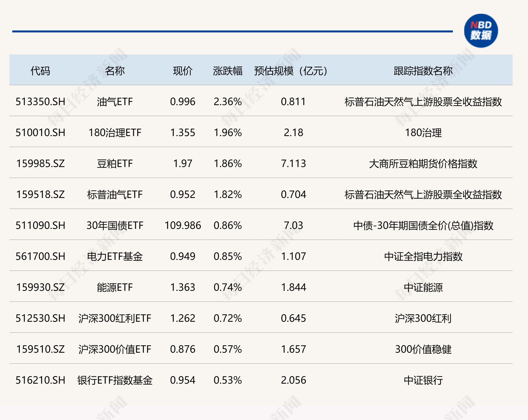This screenshot has height=420, width=528.
Task: Click the change value 0.74%
Action: coord(228,287)
